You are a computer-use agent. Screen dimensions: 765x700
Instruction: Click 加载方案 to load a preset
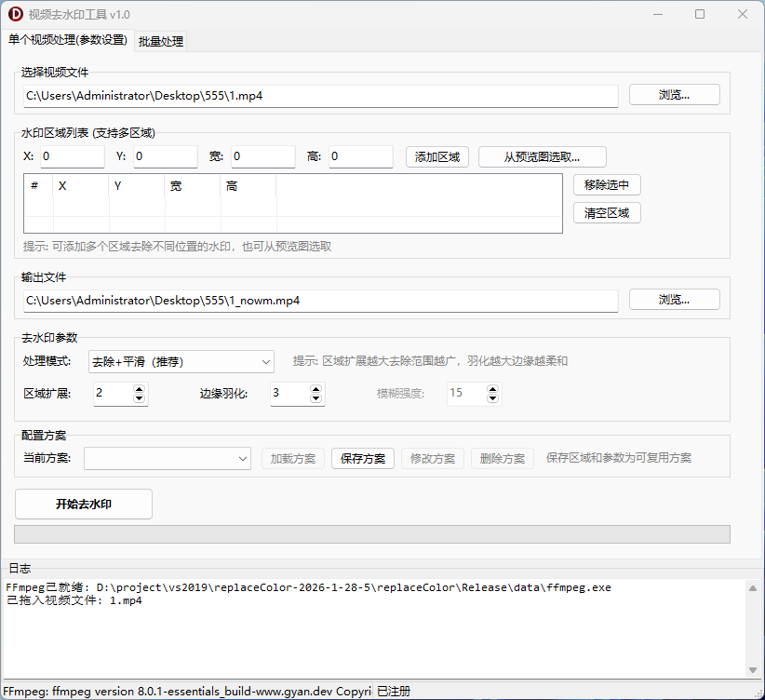coord(292,458)
